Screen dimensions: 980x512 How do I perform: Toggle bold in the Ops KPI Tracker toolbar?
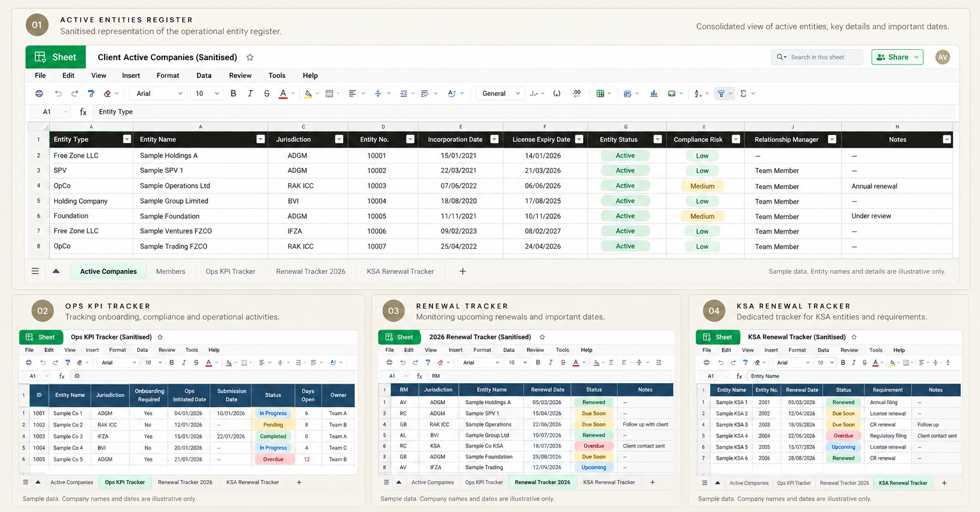(x=172, y=363)
